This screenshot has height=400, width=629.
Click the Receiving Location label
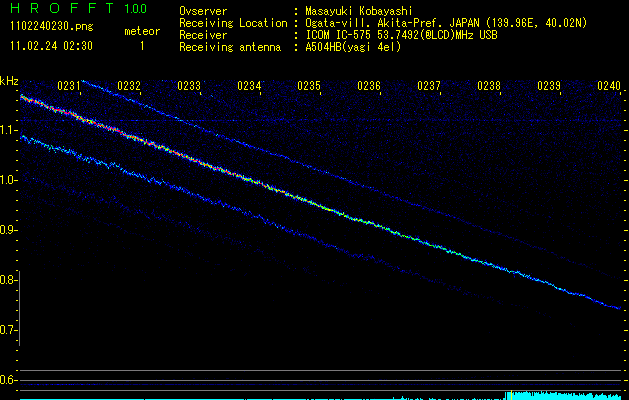tap(233, 23)
